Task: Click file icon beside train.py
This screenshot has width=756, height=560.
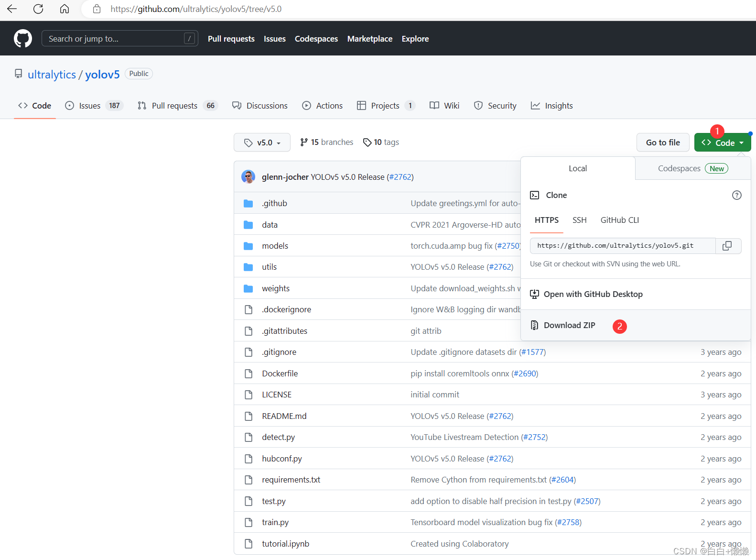Action: click(248, 522)
